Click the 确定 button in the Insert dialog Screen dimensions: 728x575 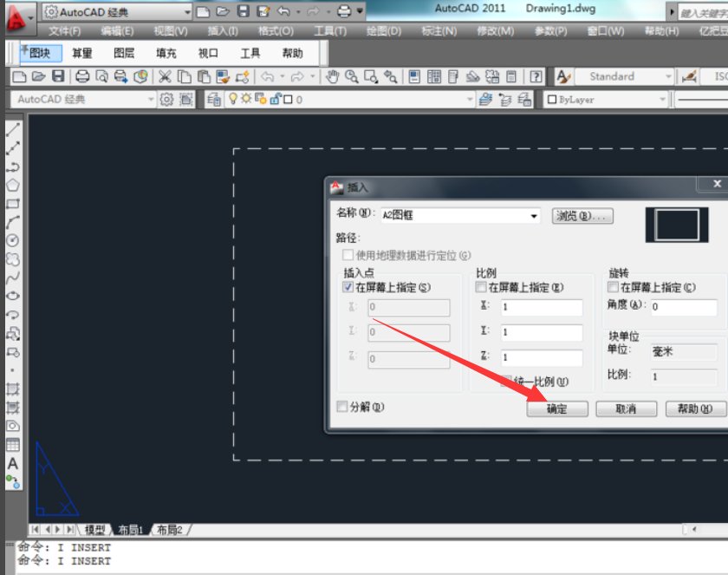(x=557, y=408)
